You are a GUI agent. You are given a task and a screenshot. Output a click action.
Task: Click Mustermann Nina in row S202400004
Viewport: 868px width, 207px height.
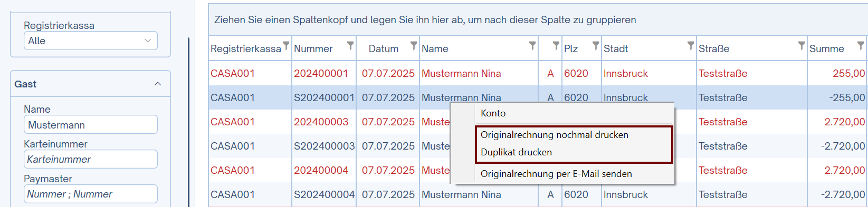461,194
